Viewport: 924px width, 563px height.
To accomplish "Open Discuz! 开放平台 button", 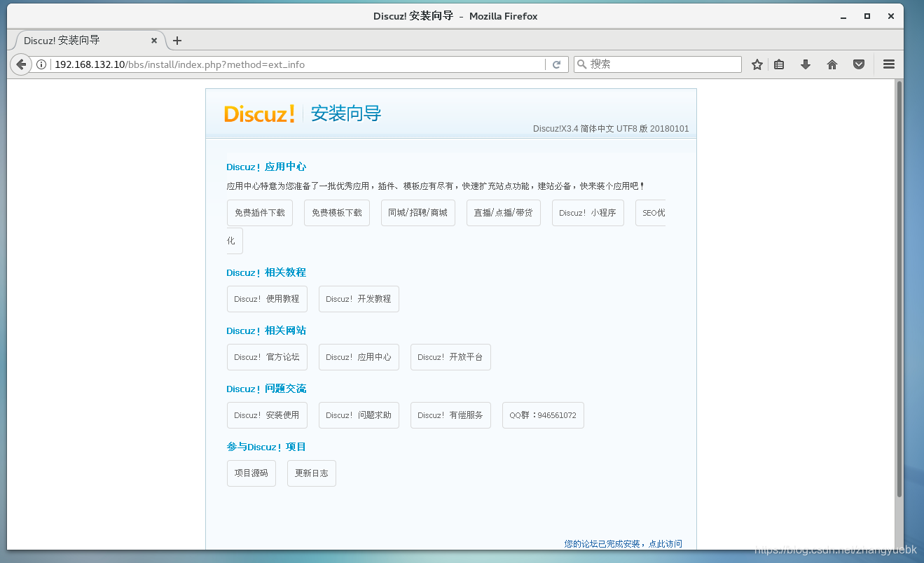I will (450, 357).
